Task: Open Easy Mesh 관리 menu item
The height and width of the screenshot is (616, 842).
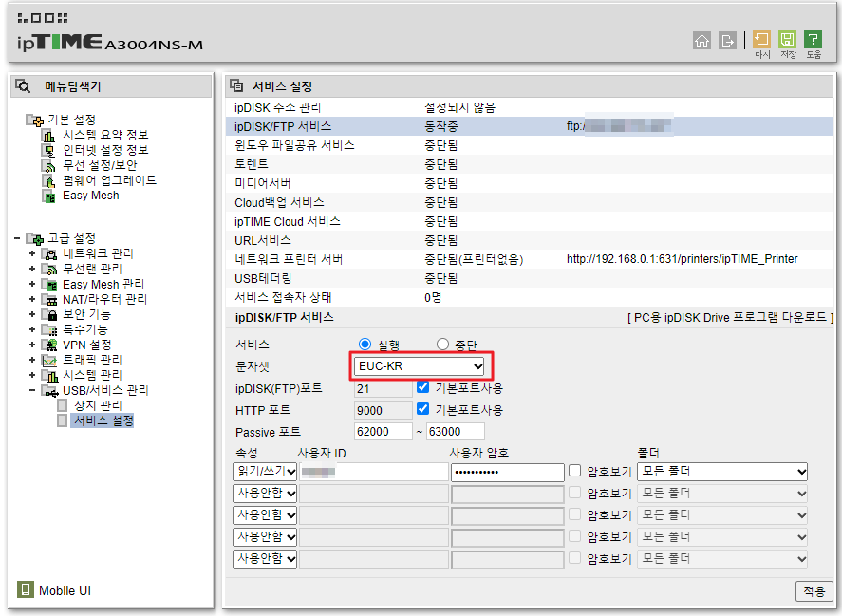Action: 103,284
